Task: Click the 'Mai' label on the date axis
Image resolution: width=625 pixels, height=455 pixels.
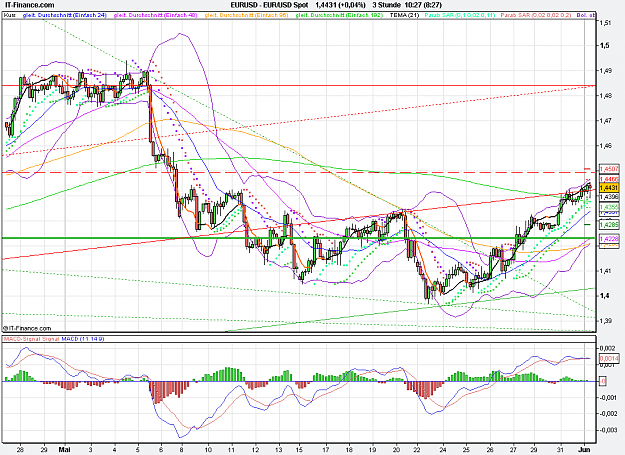Action: click(x=65, y=449)
